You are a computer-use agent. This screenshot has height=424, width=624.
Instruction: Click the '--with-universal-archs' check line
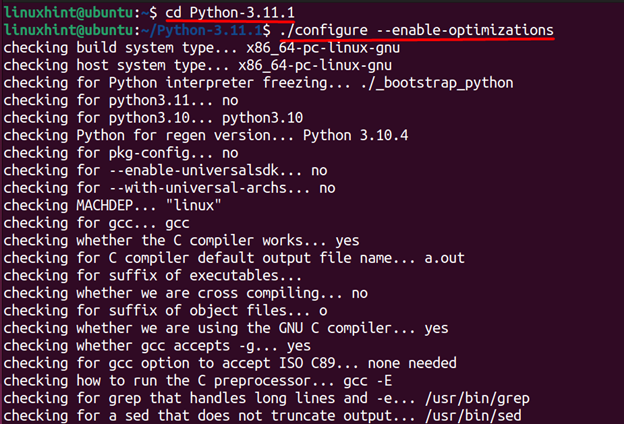[170, 188]
